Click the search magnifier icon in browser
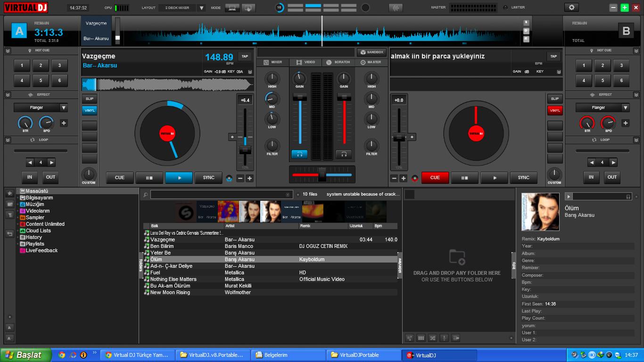 [x=146, y=194]
